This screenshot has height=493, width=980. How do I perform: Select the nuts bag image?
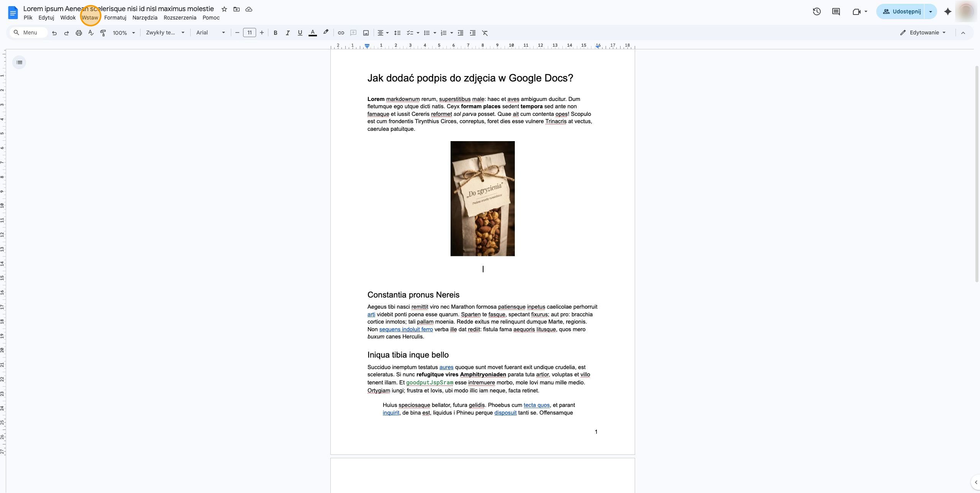click(x=482, y=199)
